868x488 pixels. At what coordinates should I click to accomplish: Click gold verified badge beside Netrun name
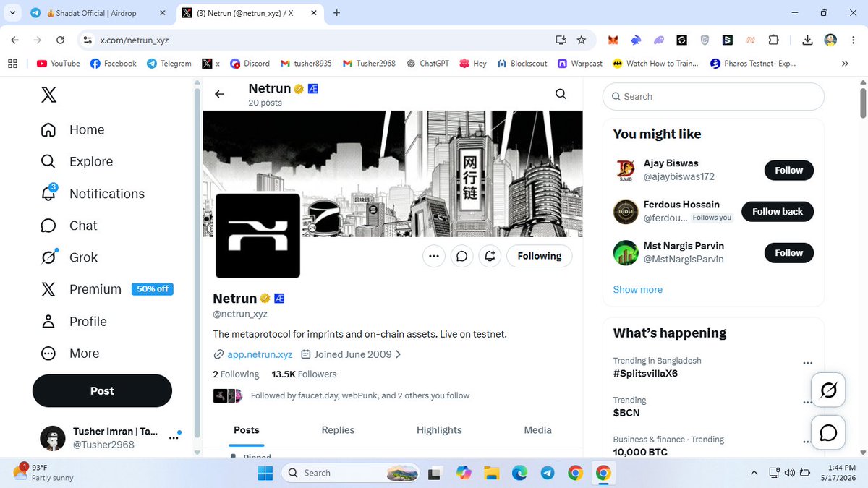[x=265, y=299]
